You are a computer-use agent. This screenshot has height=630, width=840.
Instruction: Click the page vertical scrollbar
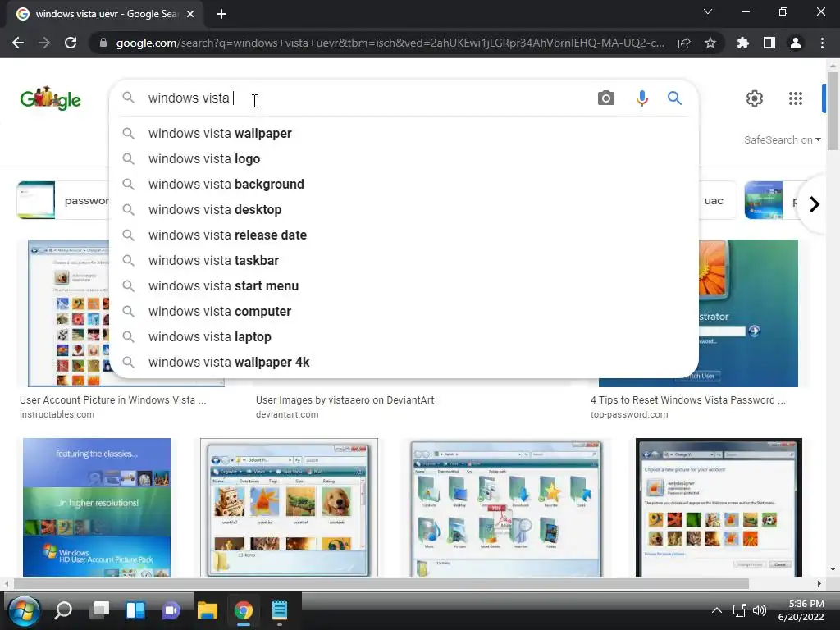tap(833, 110)
